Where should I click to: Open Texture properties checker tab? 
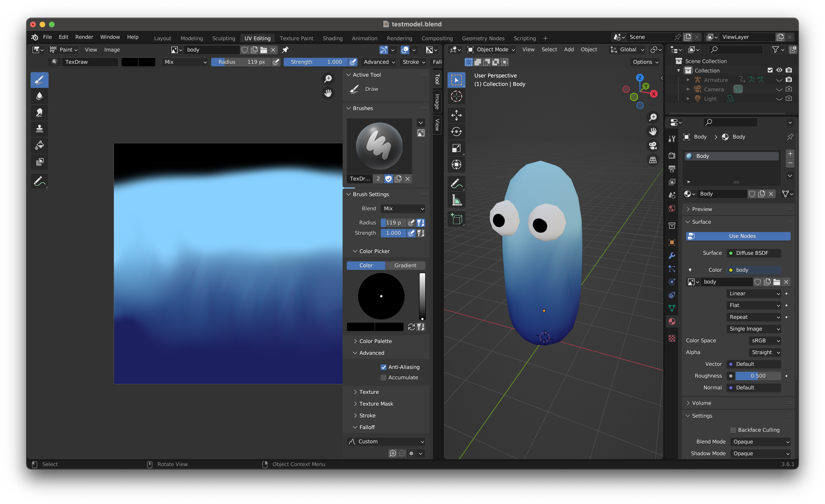[x=672, y=338]
